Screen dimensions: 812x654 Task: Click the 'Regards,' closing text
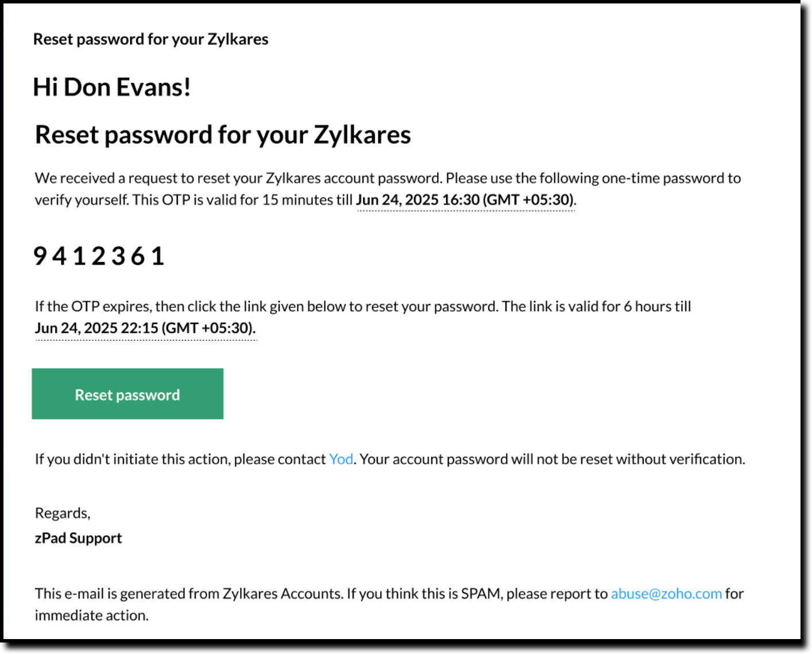point(63,513)
